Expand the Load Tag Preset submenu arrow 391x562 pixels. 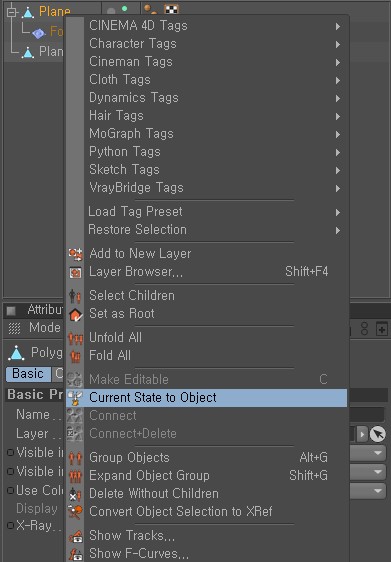pyautogui.click(x=338, y=213)
